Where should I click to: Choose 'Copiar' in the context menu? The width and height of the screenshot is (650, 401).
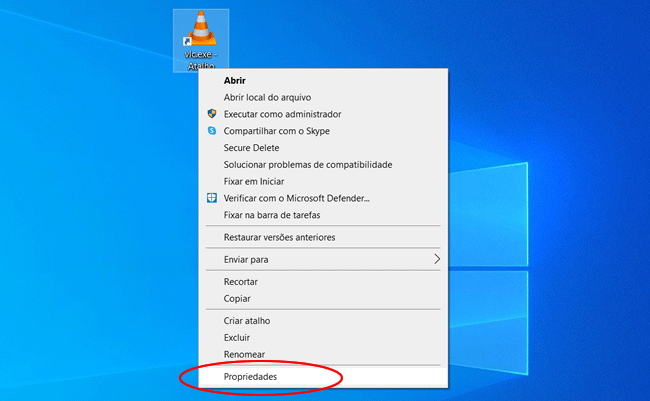point(237,298)
